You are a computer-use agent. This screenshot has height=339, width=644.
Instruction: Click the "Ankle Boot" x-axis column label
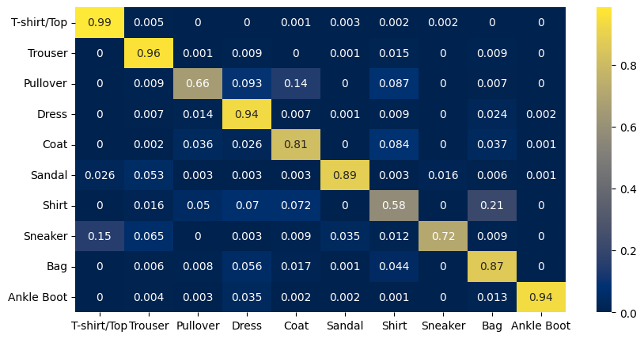[541, 325]
